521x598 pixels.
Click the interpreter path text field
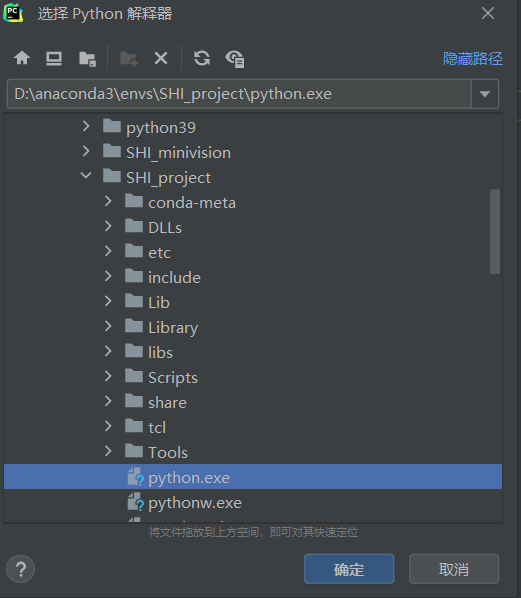point(239,94)
